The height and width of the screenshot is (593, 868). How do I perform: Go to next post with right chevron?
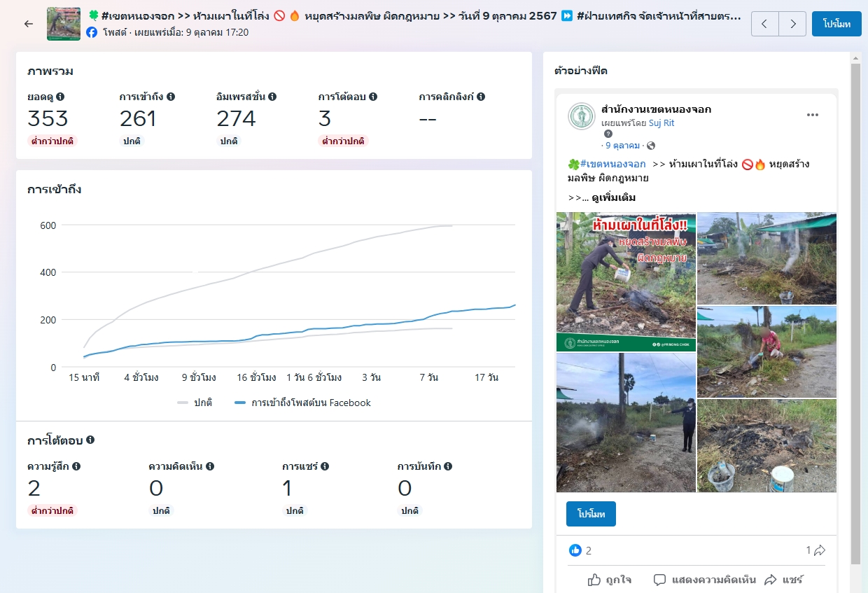(792, 24)
